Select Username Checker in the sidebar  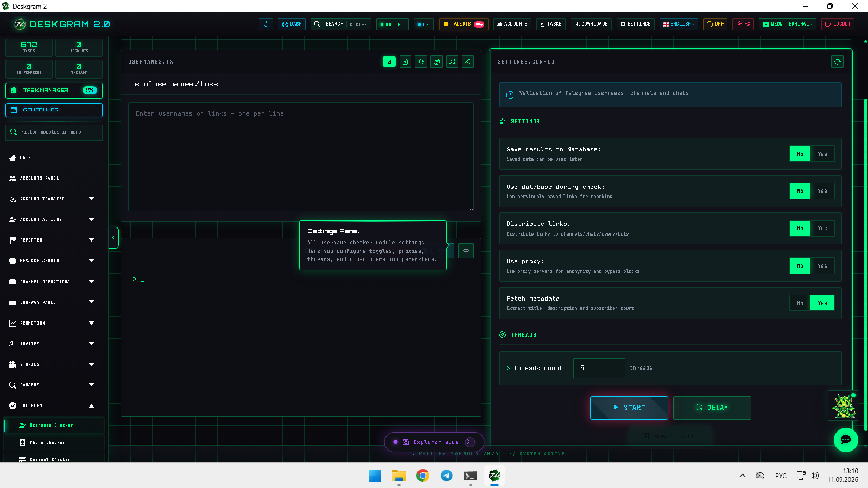tap(54, 425)
